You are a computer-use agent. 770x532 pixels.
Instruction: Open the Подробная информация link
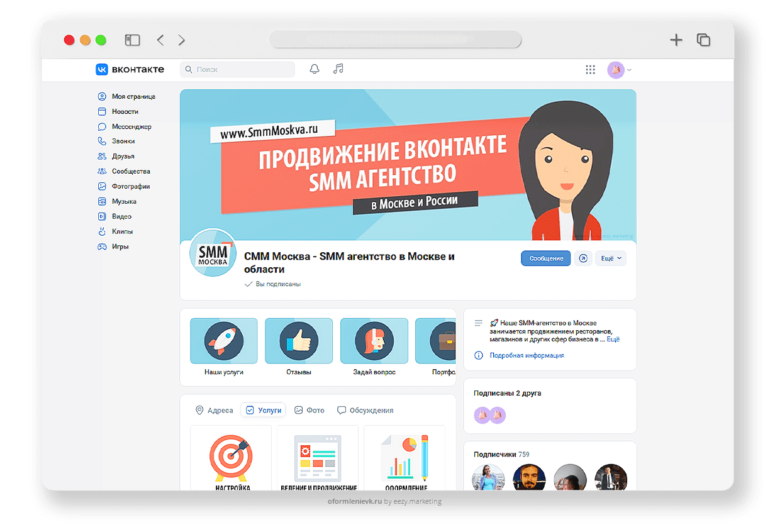coord(527,355)
